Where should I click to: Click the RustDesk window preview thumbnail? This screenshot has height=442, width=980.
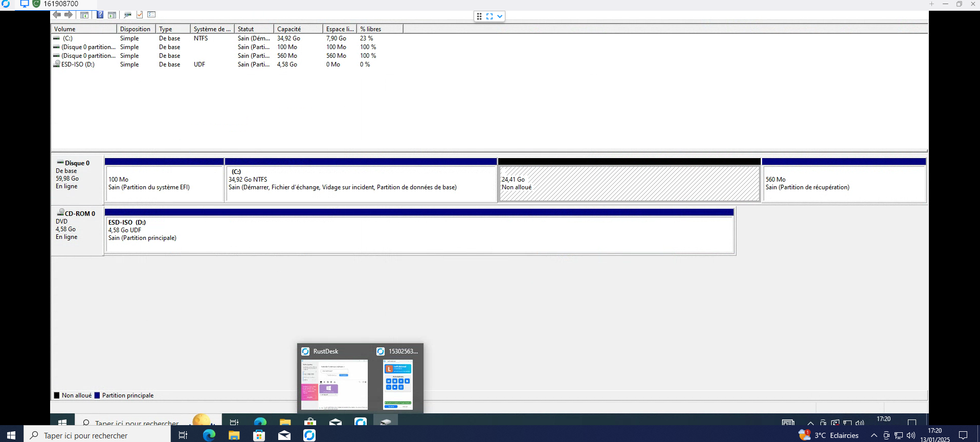335,384
